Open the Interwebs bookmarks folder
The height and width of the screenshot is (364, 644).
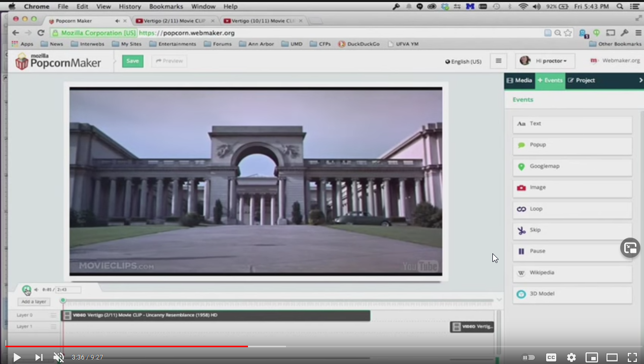[x=88, y=44]
